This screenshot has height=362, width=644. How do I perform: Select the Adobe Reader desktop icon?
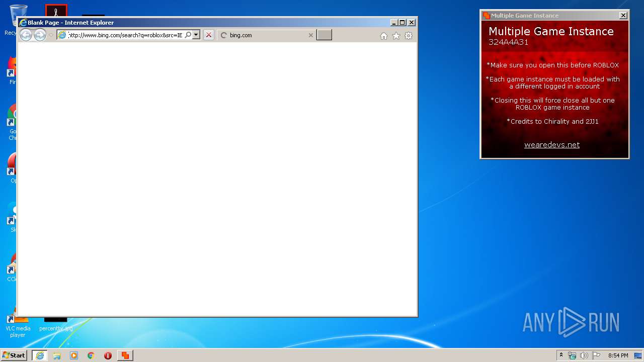pos(56,11)
